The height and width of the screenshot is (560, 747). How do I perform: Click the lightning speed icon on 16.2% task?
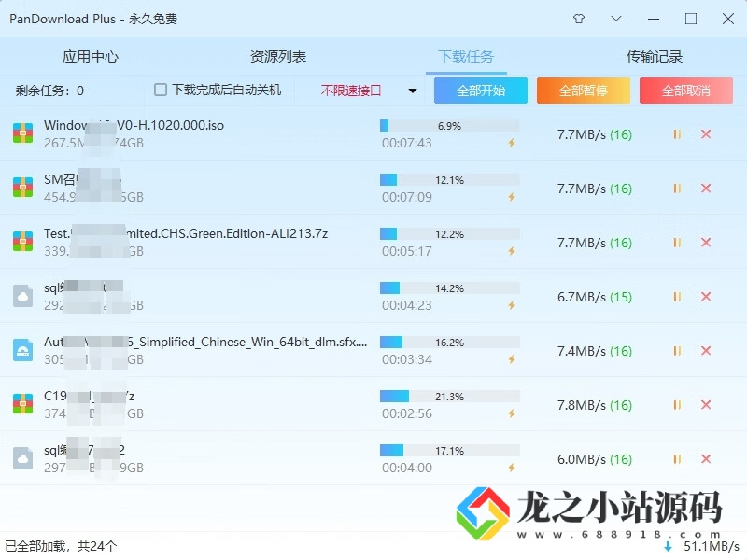512,359
